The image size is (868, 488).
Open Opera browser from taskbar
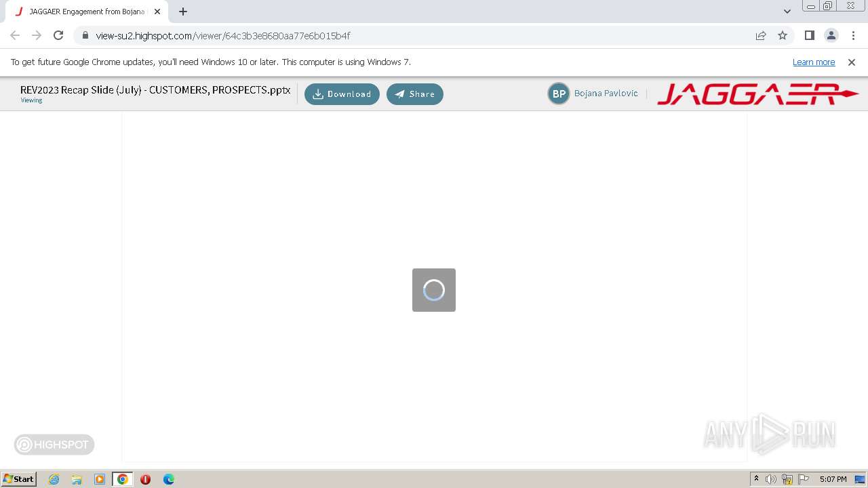click(x=145, y=479)
